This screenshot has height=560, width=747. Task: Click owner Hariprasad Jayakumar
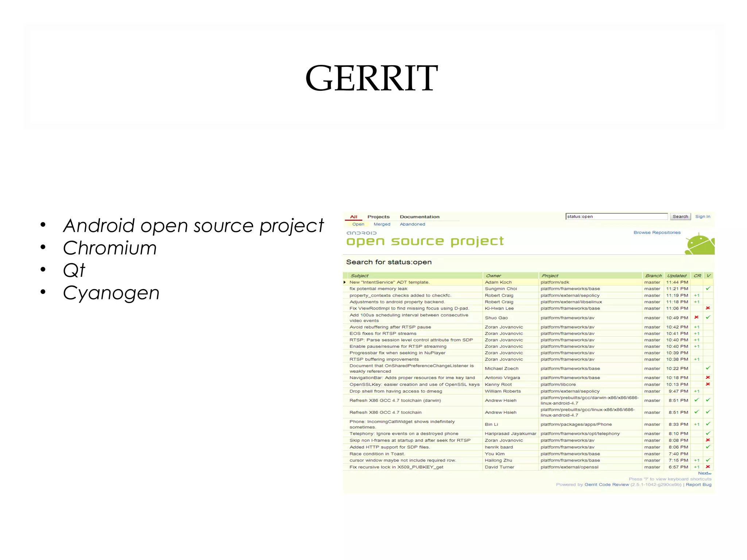click(x=510, y=434)
